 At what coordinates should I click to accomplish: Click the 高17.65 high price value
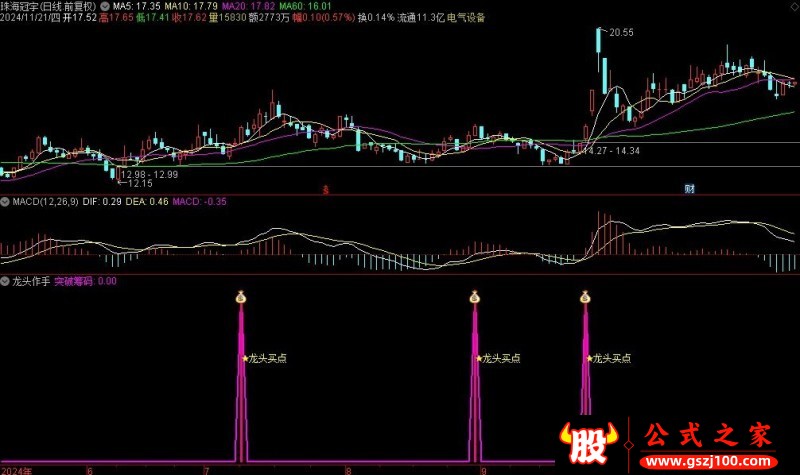click(x=116, y=18)
